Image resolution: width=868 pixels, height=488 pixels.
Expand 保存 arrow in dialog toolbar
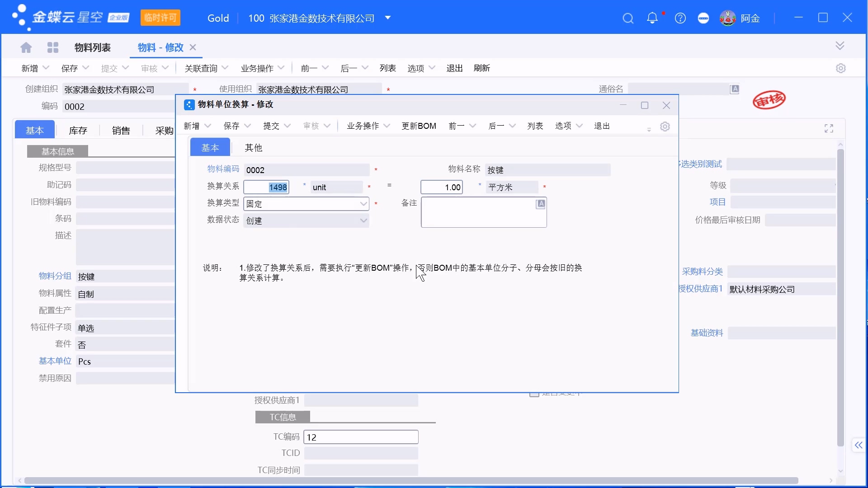247,126
